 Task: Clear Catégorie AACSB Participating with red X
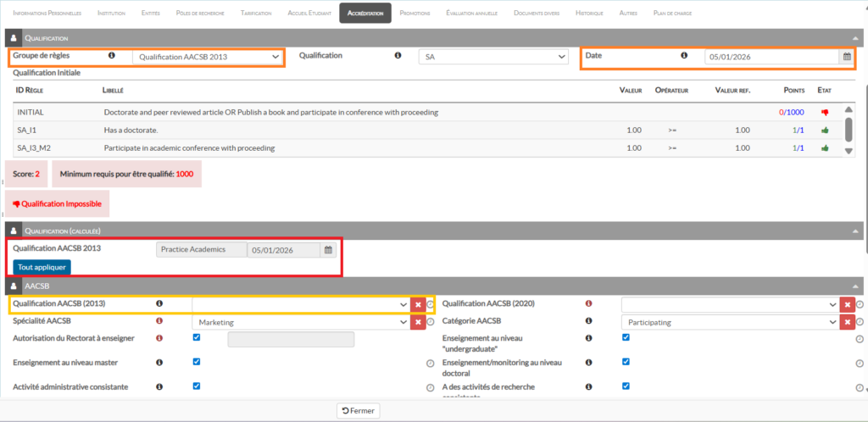click(847, 322)
